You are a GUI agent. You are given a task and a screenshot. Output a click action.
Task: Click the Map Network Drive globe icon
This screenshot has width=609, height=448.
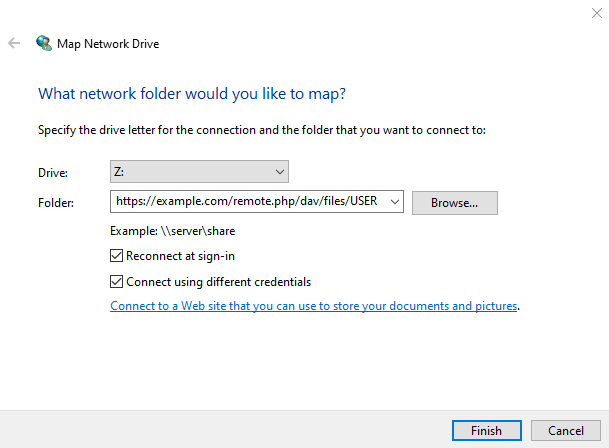[44, 44]
